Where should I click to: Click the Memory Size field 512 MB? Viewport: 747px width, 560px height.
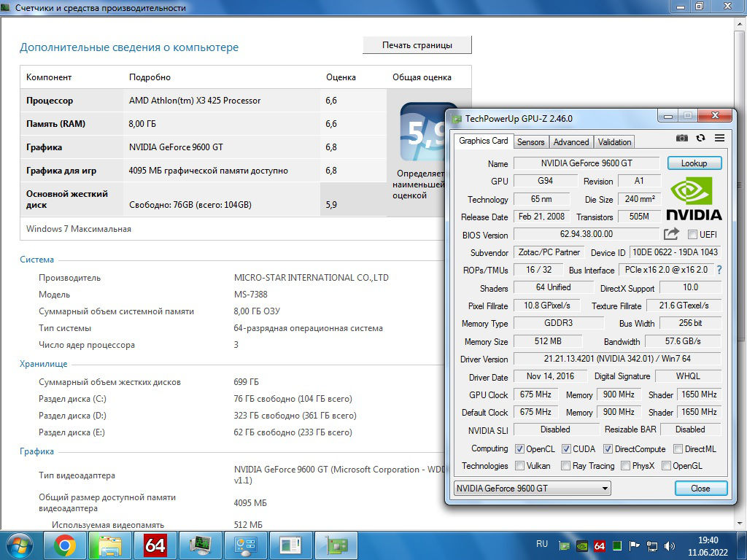click(x=548, y=341)
